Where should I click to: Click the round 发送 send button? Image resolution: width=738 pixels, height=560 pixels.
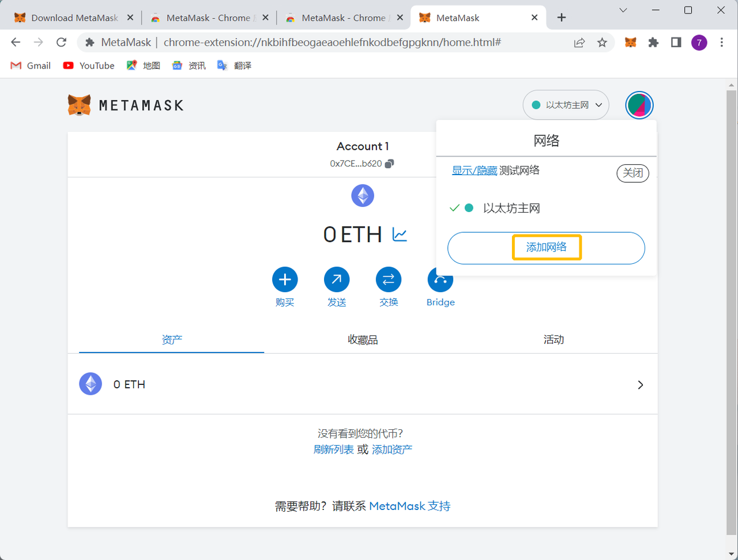pos(337,279)
